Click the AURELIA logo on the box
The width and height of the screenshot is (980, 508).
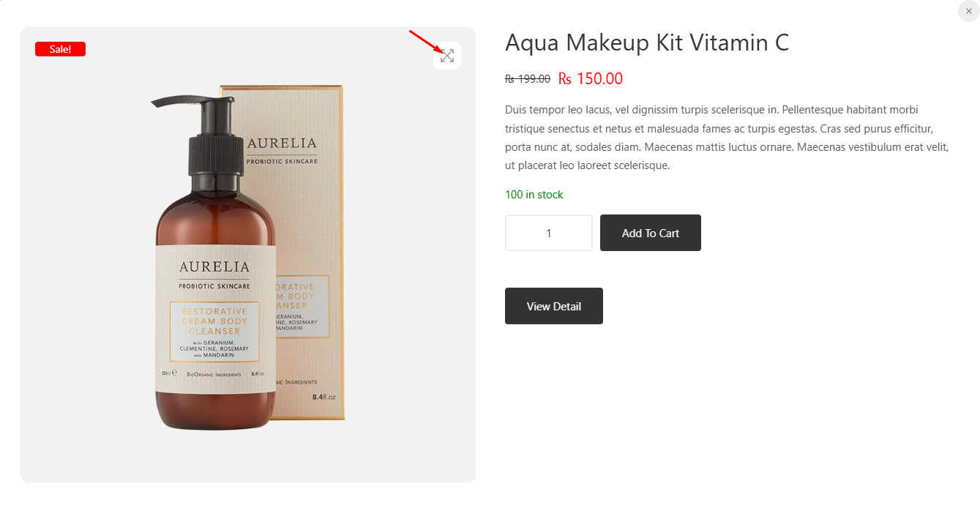tap(282, 143)
